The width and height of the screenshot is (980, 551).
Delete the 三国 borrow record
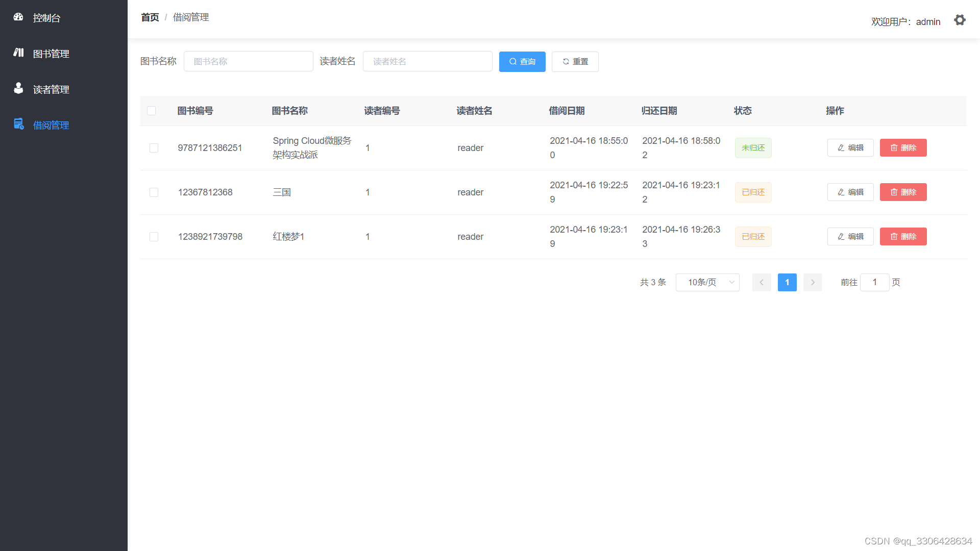point(903,192)
